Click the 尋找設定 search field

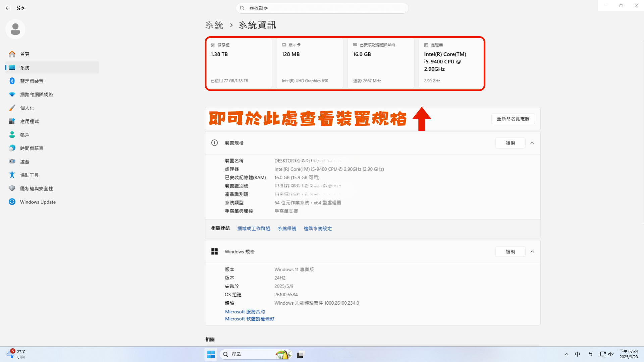(322, 8)
